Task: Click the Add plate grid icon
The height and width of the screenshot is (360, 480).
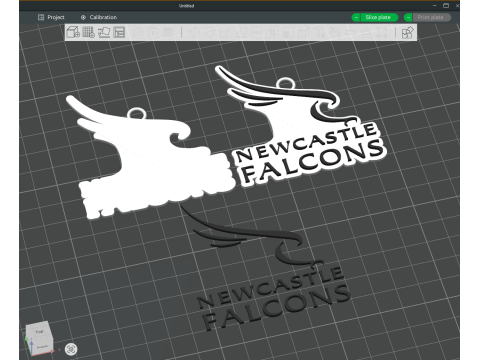Action: (x=88, y=32)
